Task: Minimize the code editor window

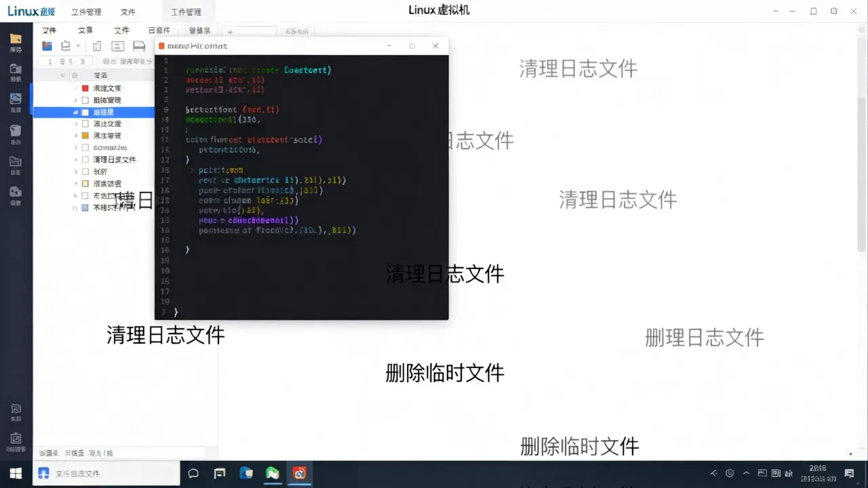Action: (x=389, y=46)
